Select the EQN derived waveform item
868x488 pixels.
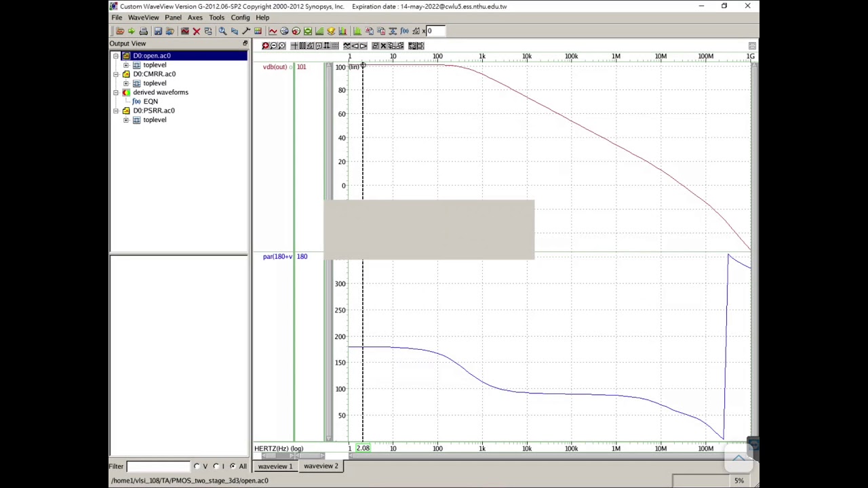click(151, 102)
